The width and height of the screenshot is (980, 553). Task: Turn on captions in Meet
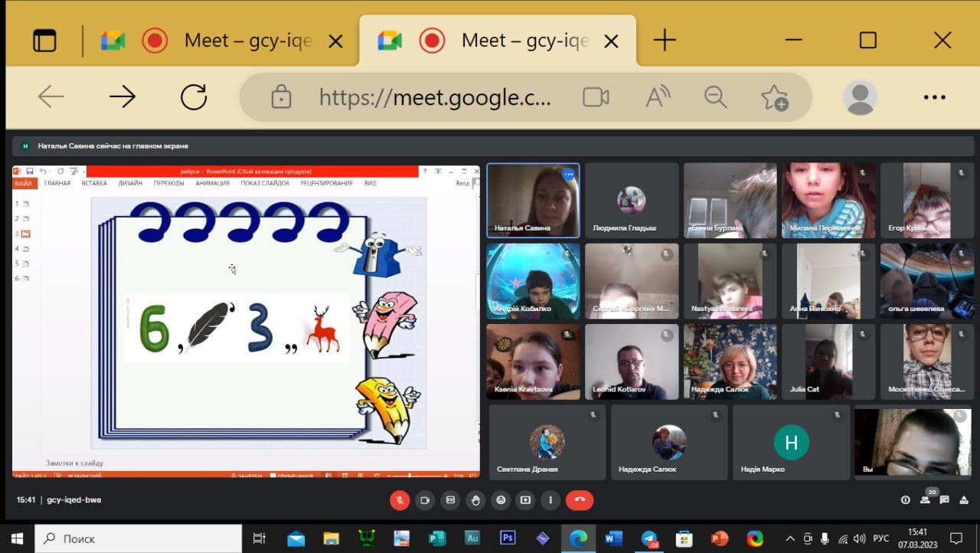450,500
